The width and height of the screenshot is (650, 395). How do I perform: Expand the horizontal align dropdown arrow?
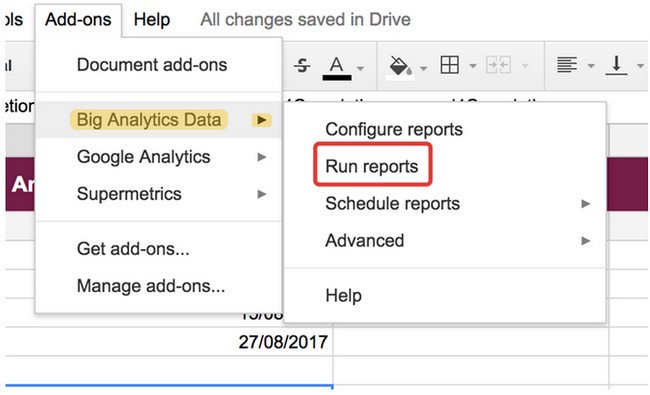pos(591,65)
